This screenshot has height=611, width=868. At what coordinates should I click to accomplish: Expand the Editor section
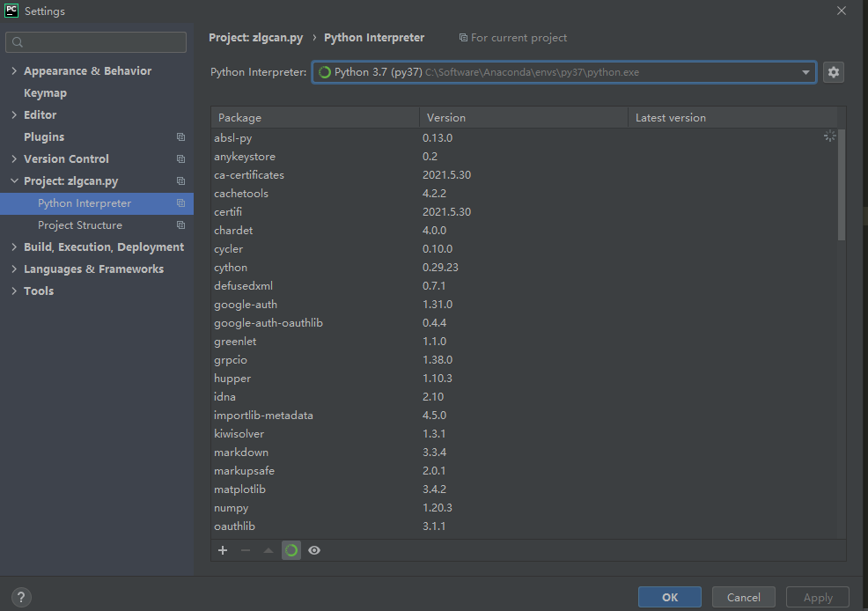14,114
